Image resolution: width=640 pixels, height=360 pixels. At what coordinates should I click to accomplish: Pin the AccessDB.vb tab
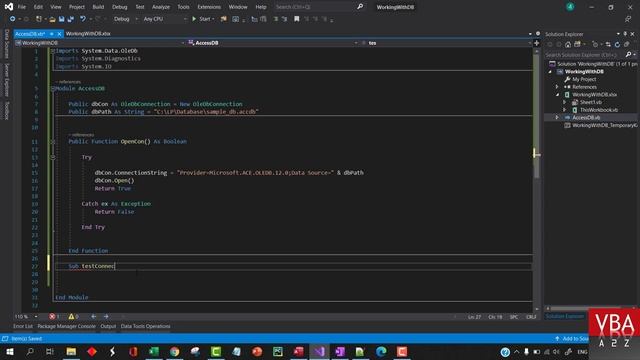pos(52,33)
